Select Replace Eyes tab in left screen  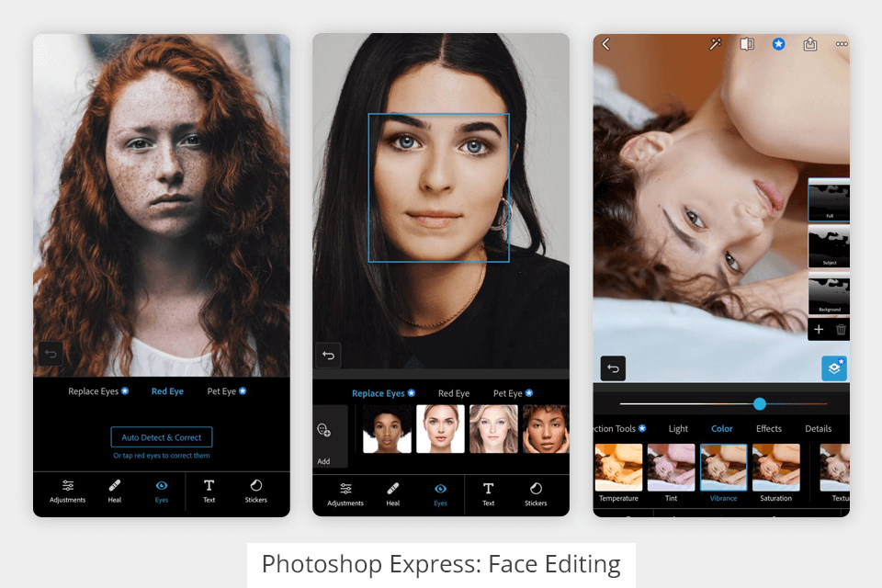pos(98,391)
